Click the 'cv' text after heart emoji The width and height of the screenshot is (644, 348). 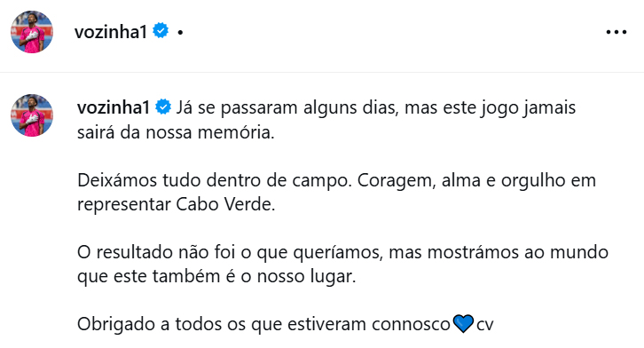(x=484, y=325)
